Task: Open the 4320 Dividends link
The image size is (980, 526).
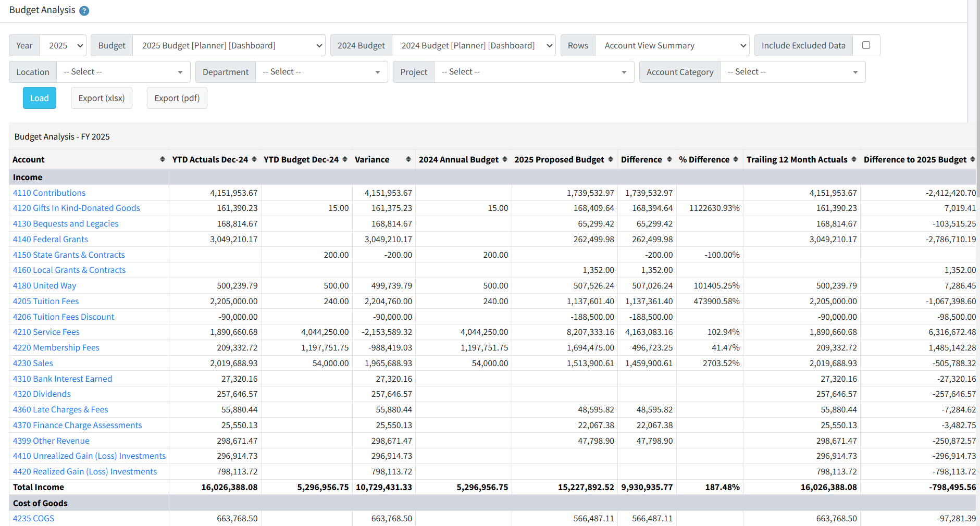Action: pyautogui.click(x=42, y=394)
